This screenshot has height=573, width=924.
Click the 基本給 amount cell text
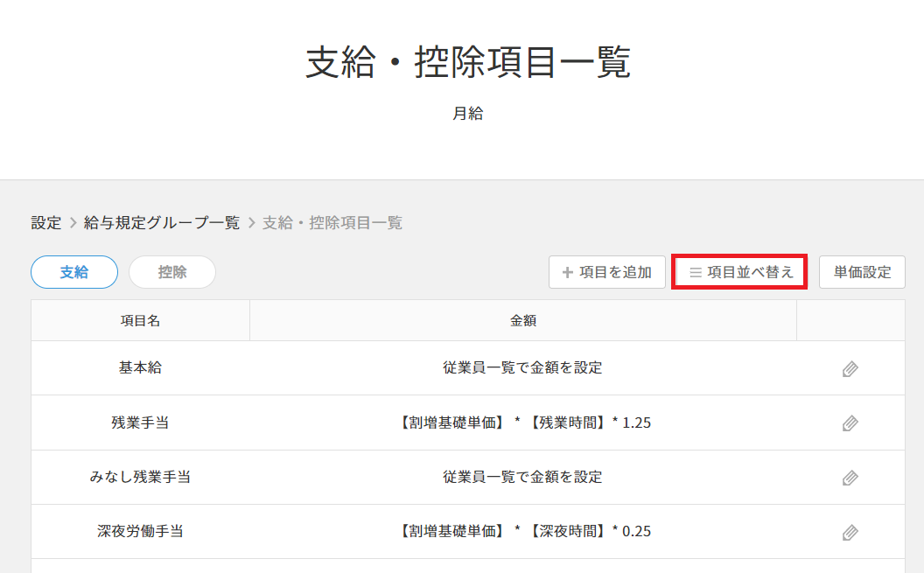[522, 367]
